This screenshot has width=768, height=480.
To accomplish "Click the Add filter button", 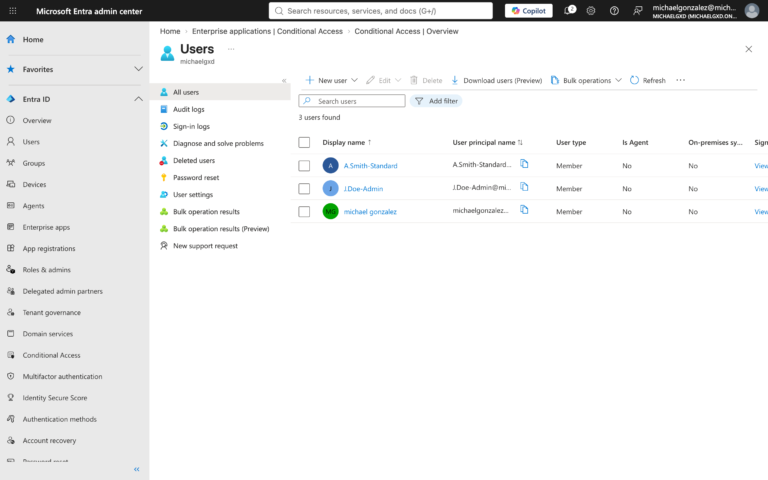I will 436,101.
